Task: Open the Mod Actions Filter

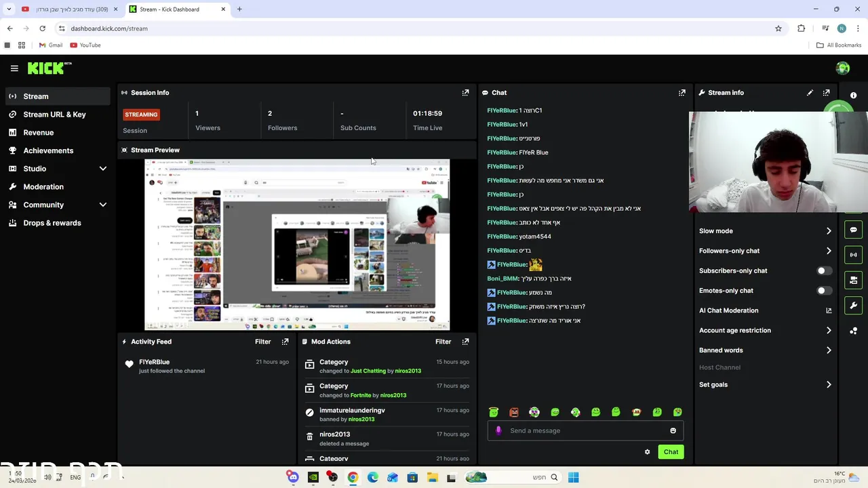Action: click(443, 342)
